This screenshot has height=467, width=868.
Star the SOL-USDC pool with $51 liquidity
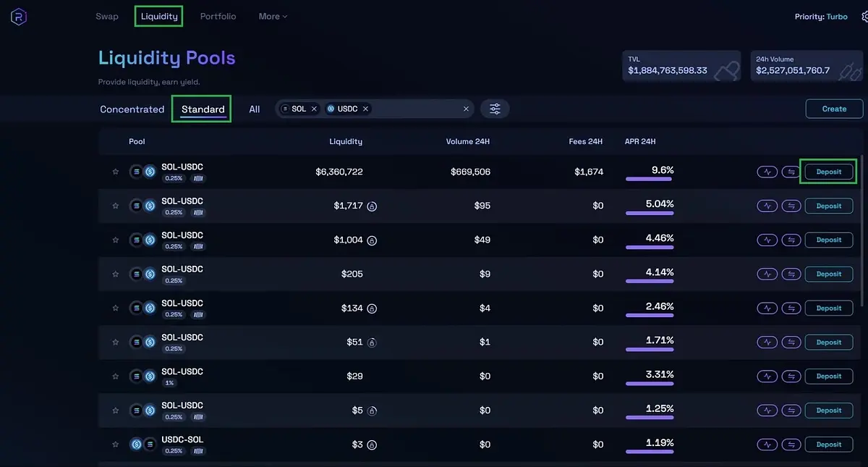[115, 342]
